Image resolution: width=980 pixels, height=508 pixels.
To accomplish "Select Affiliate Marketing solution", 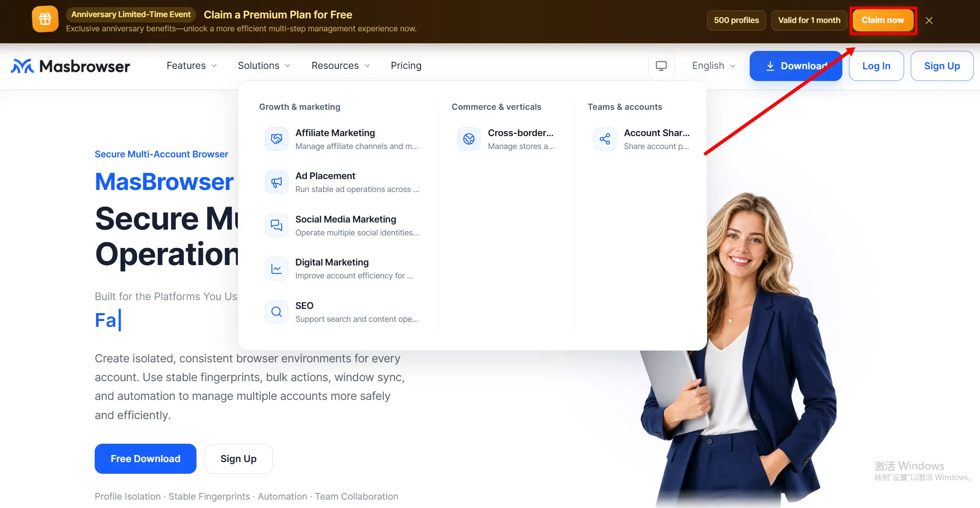I will point(342,139).
